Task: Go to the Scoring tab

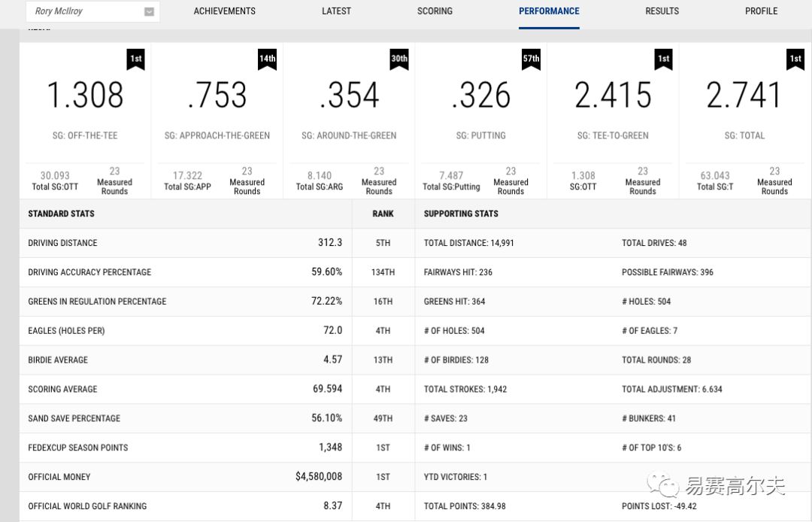Action: coord(435,11)
